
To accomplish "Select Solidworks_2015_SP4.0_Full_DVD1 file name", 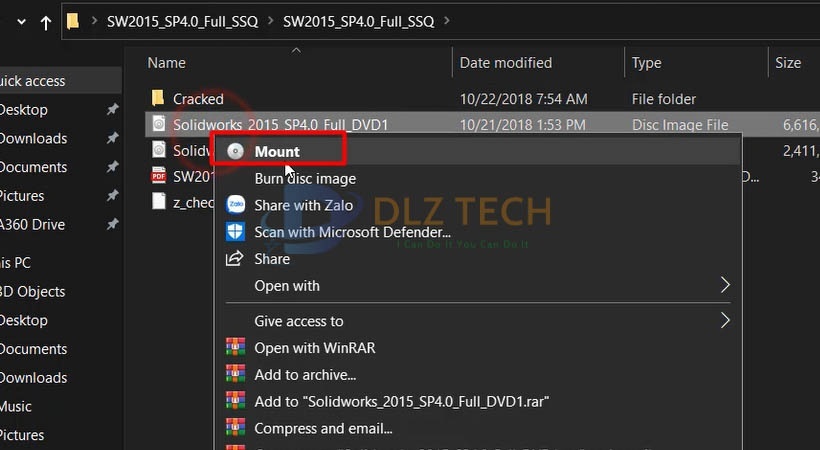I will (x=281, y=125).
